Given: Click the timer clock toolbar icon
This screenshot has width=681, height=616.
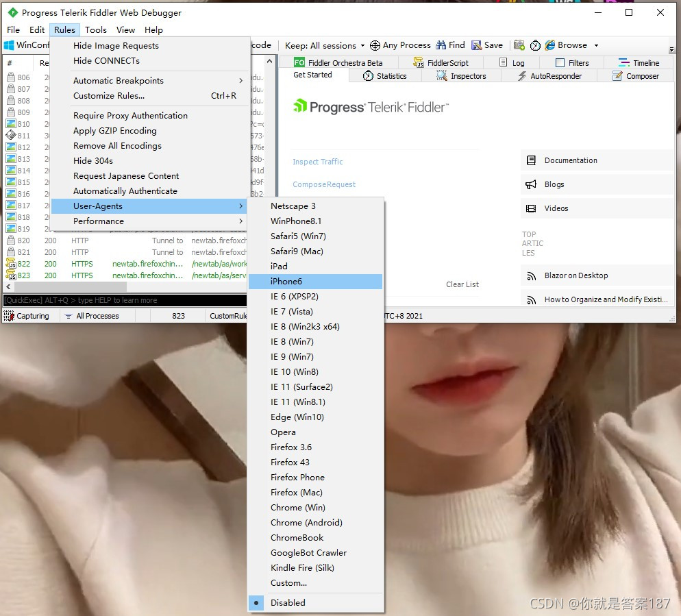Looking at the screenshot, I should point(536,45).
